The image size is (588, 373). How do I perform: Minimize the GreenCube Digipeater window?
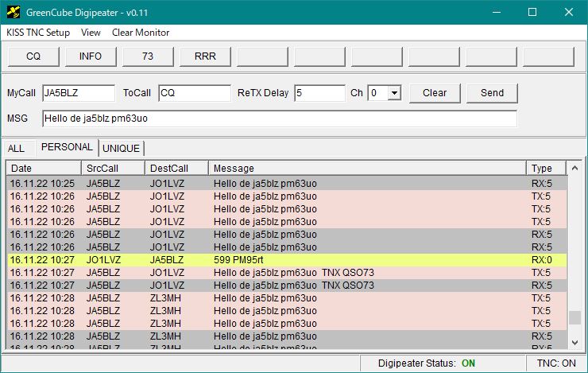tap(497, 12)
